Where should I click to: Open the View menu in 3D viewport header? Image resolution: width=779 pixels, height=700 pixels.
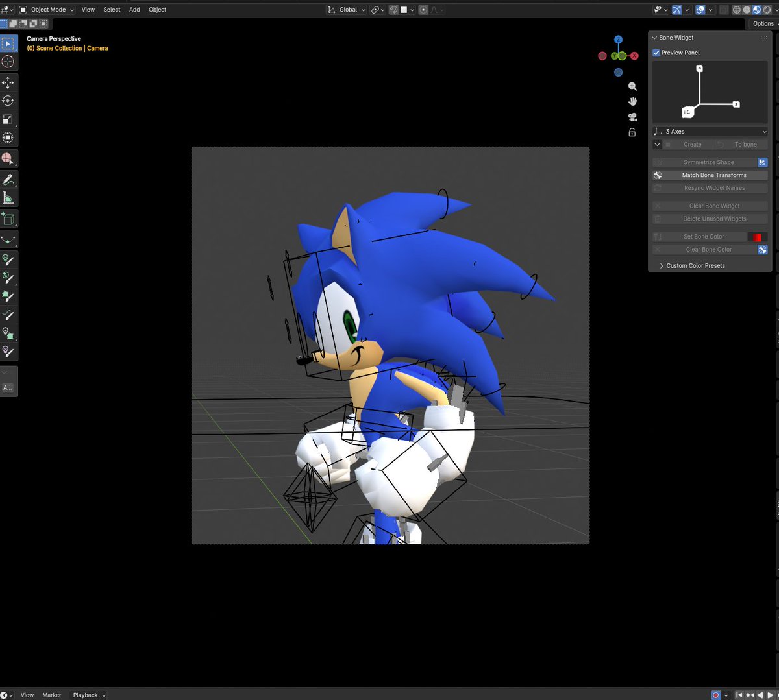click(x=88, y=10)
